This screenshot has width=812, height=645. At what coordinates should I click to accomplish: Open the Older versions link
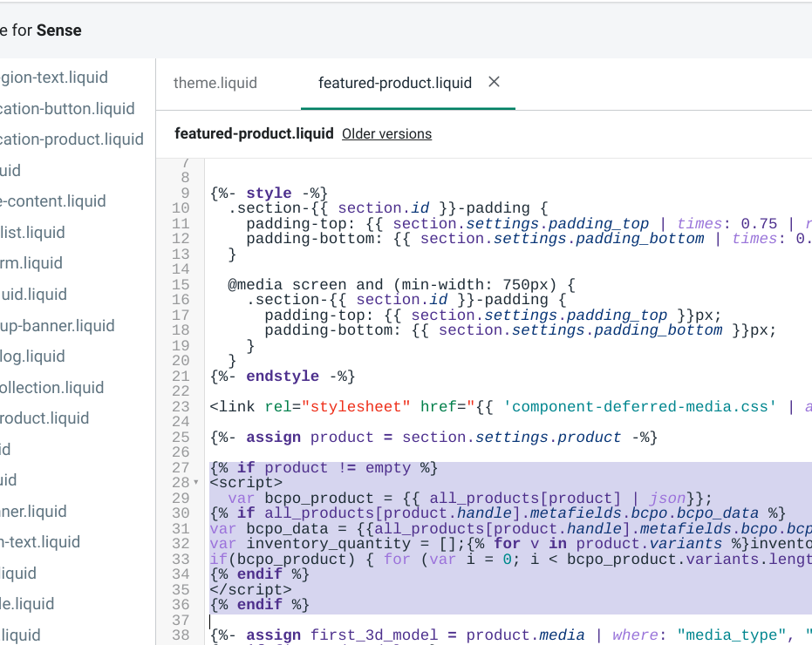(386, 134)
